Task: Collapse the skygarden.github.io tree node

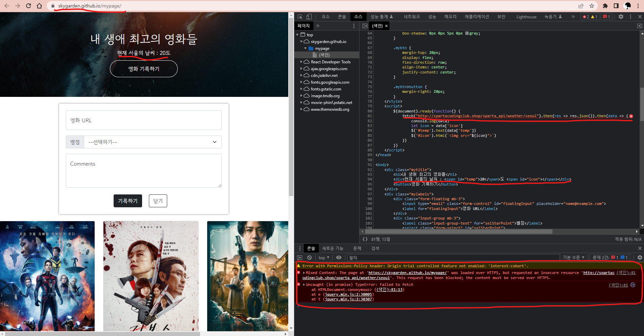Action: coord(301,41)
